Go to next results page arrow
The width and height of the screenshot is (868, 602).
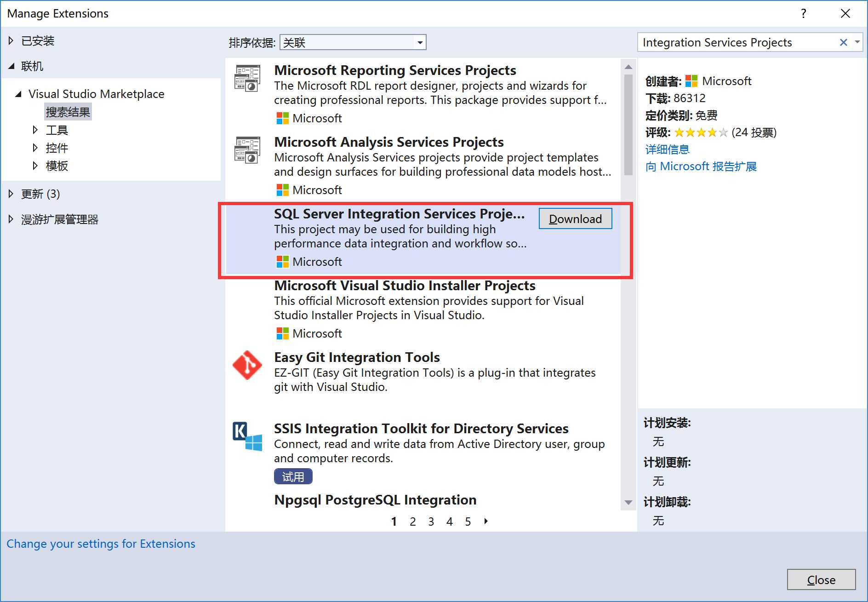(486, 521)
